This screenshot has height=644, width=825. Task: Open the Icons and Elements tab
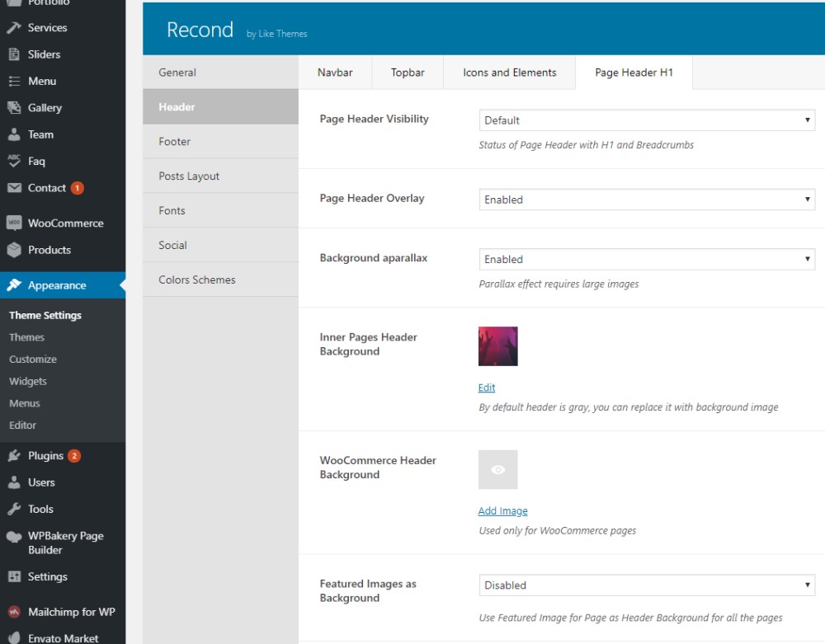tap(509, 73)
